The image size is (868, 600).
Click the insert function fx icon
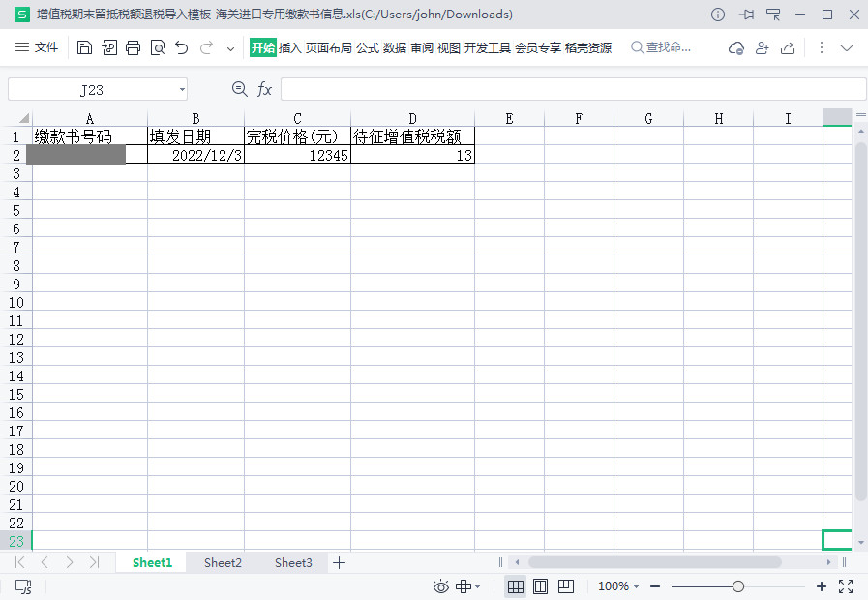[264, 89]
